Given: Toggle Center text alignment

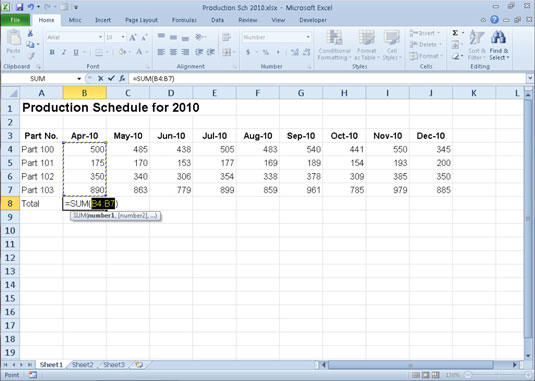Looking at the screenshot, I should (173, 52).
